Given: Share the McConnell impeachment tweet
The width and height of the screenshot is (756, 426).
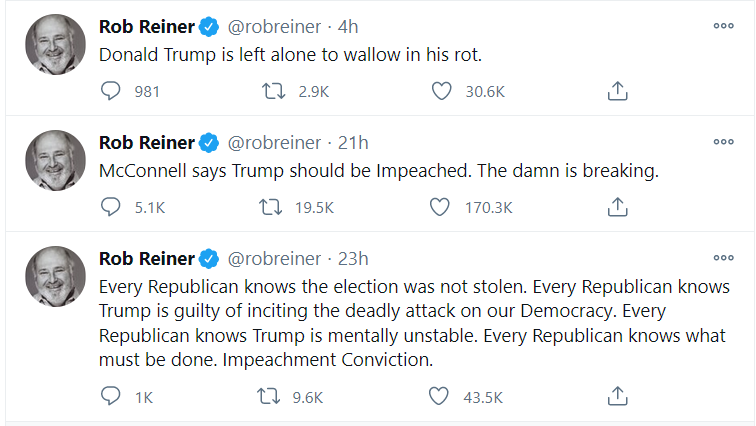Looking at the screenshot, I should point(618,207).
